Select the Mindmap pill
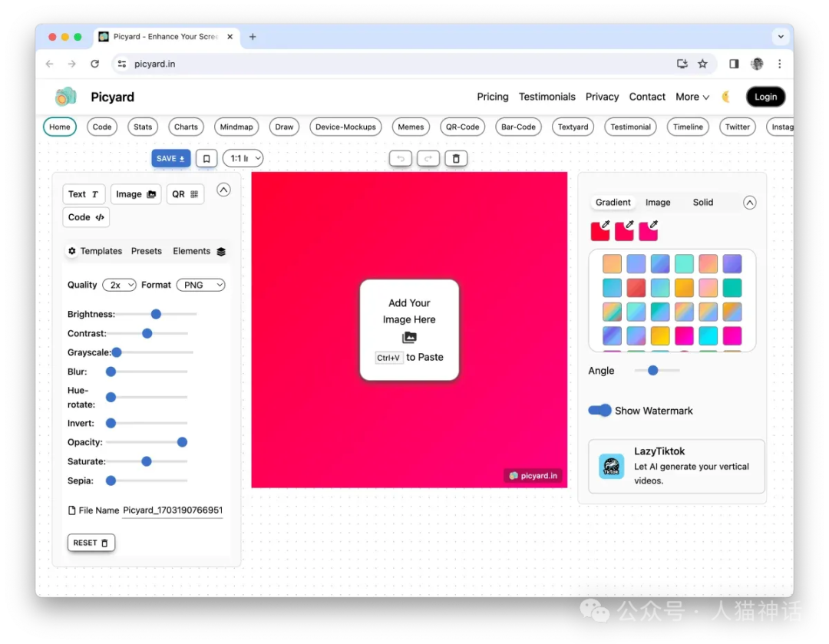Image resolution: width=829 pixels, height=644 pixels. [x=236, y=127]
